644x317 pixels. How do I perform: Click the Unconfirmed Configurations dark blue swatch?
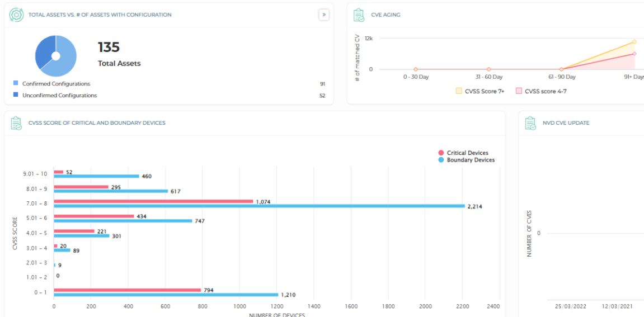[x=16, y=95]
